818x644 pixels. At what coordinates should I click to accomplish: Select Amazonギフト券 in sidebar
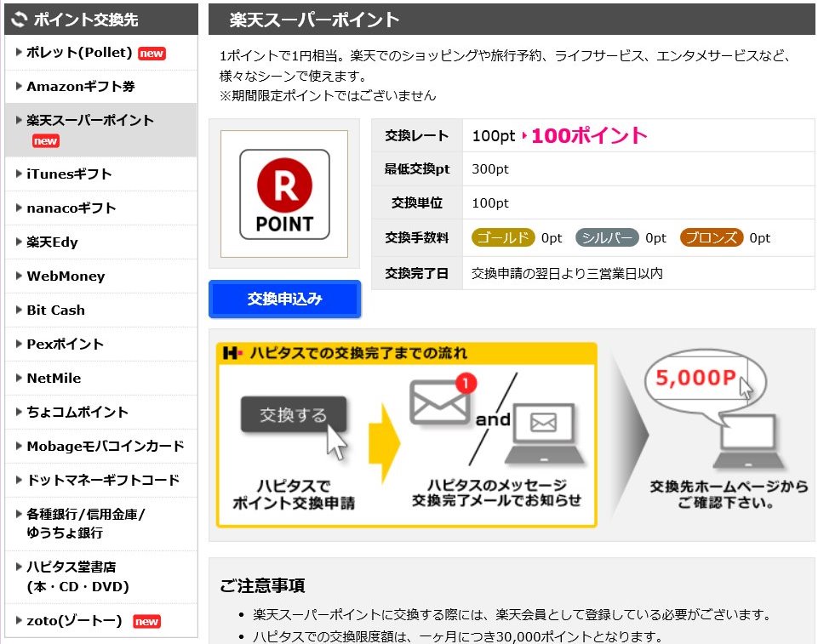[x=81, y=87]
